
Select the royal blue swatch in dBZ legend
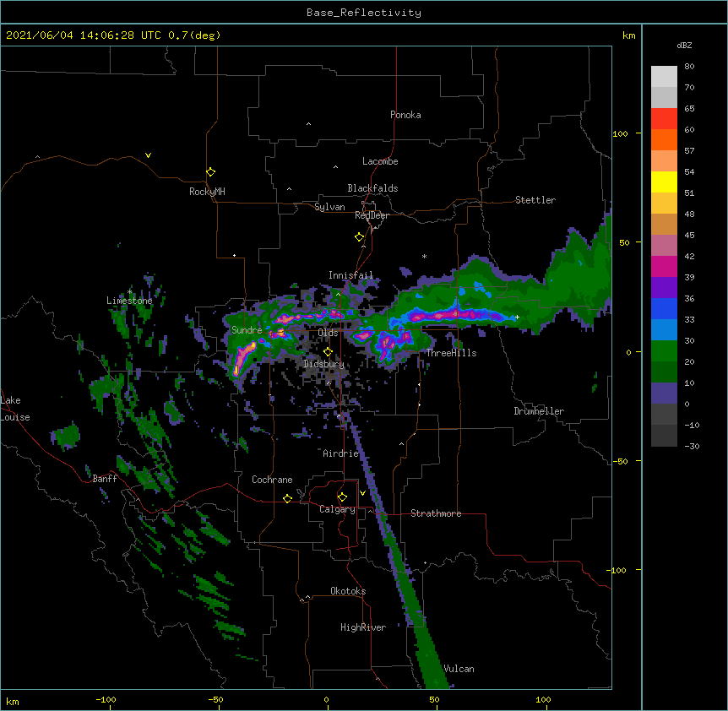[x=664, y=308]
